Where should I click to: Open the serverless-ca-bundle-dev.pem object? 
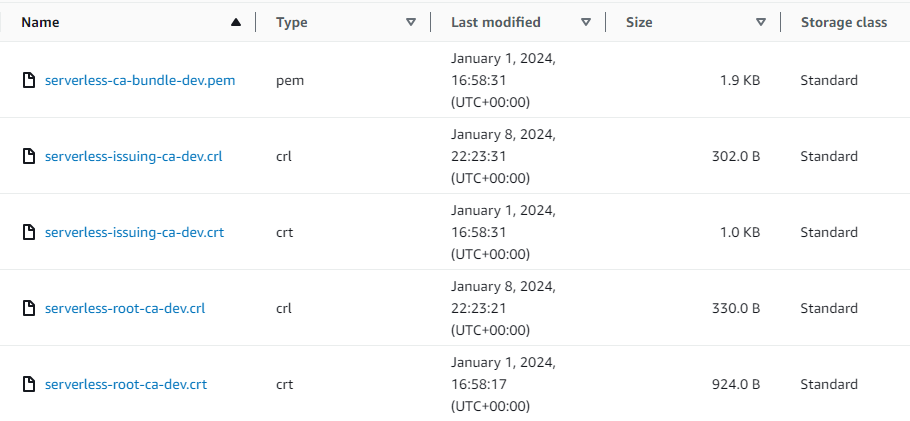point(140,80)
